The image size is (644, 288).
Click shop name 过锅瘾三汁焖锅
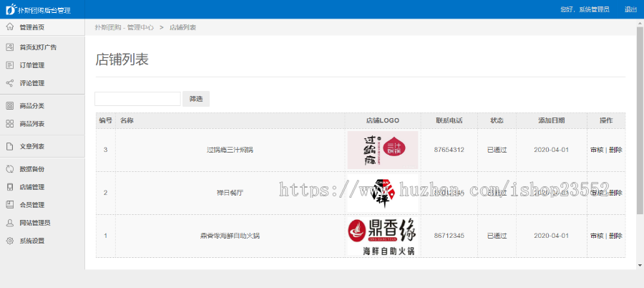(x=230, y=150)
